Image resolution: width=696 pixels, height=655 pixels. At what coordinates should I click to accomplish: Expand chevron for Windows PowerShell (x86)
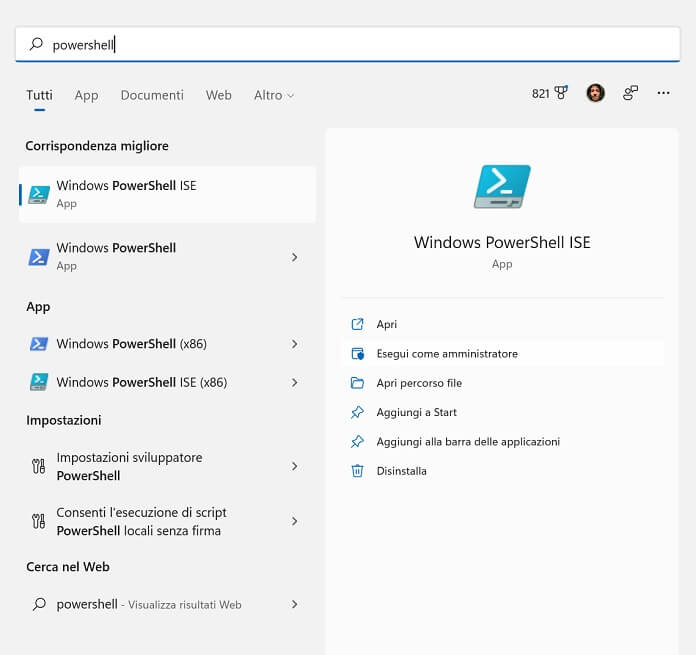pyautogui.click(x=294, y=344)
